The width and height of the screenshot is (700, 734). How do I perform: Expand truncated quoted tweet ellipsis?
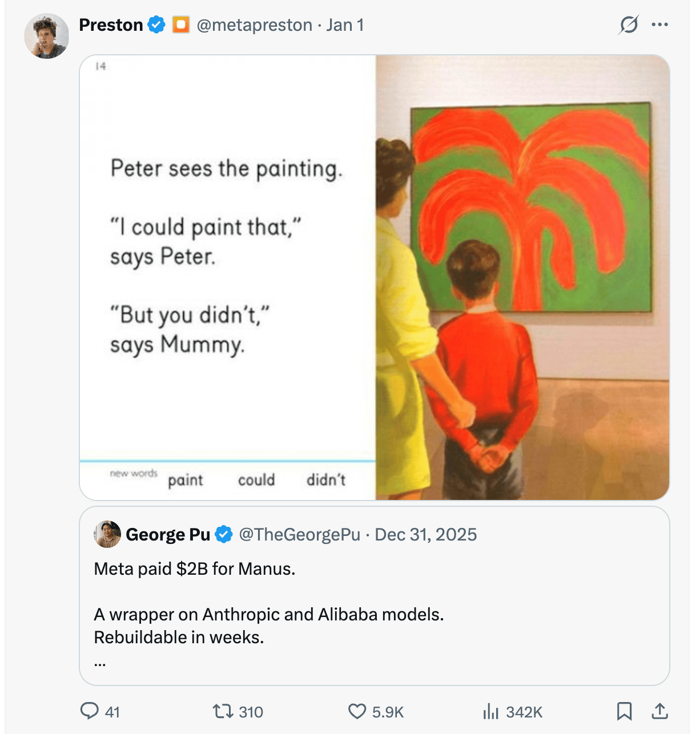coord(100,662)
